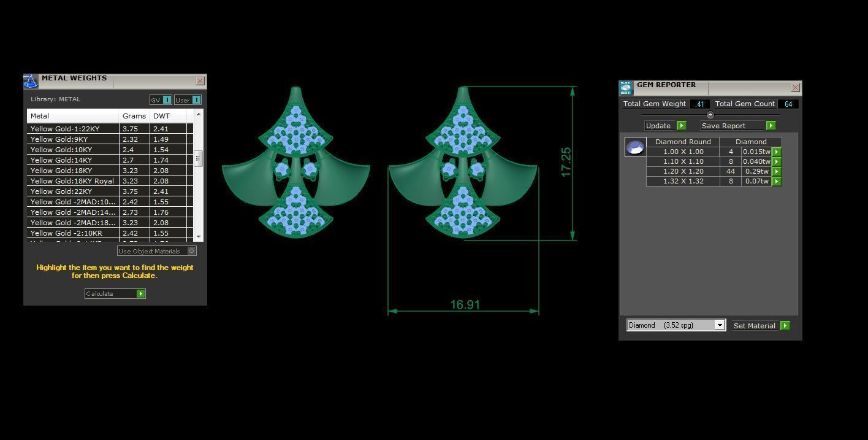
Task: Click the Grams column header
Action: [x=134, y=116]
